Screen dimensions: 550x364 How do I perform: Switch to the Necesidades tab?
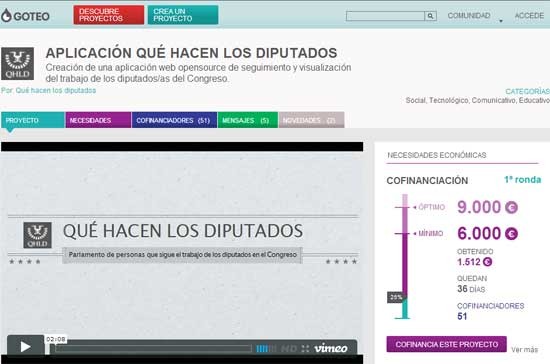[x=98, y=120]
